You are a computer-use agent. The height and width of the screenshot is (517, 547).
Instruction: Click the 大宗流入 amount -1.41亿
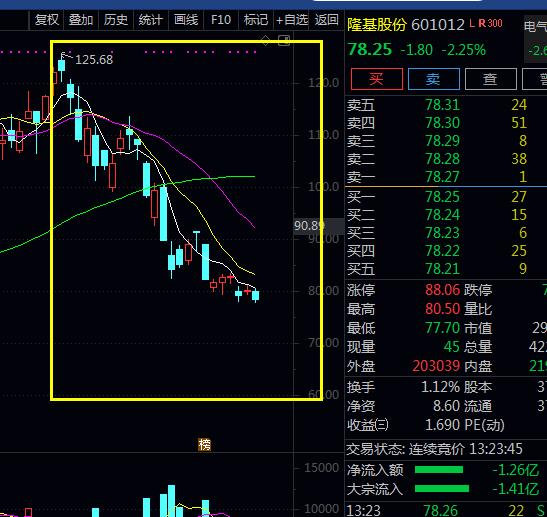(516, 489)
